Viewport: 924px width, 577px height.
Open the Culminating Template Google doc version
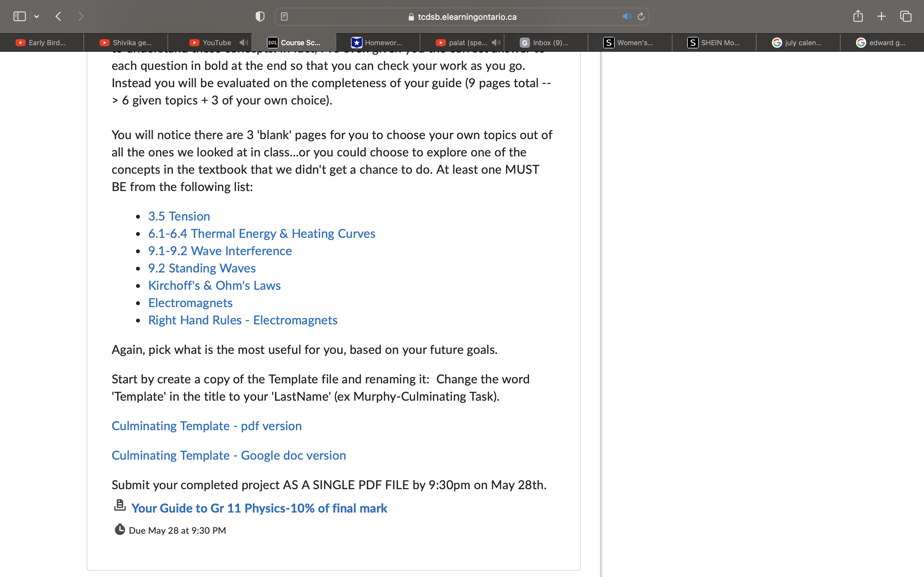(228, 455)
